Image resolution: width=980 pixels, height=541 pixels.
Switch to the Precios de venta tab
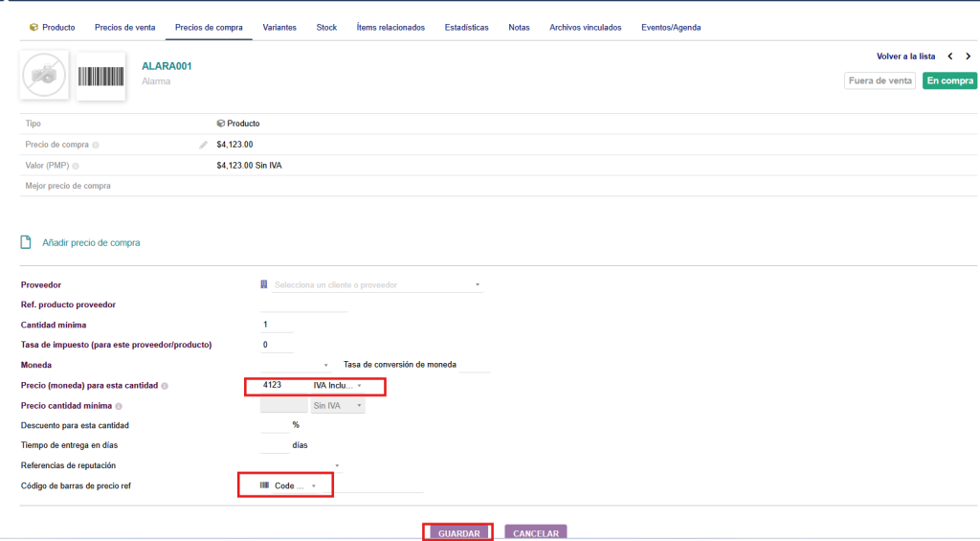(124, 28)
